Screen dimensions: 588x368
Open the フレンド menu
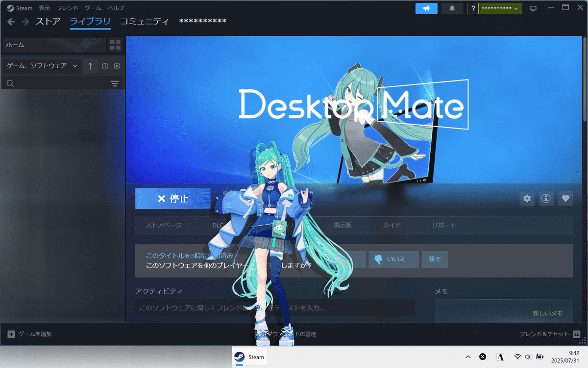(67, 8)
